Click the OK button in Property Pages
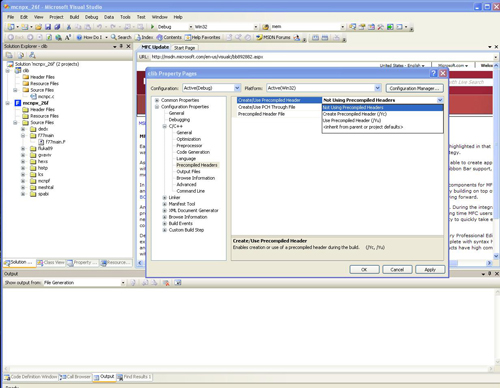The image size is (500, 388). point(364,269)
